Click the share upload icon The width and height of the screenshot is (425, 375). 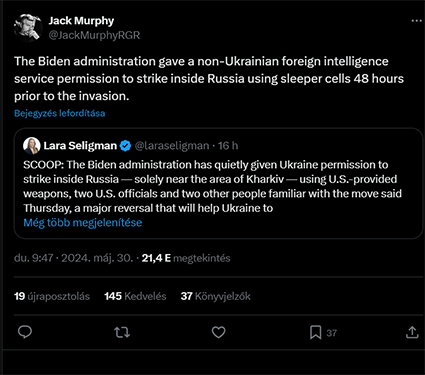click(412, 332)
